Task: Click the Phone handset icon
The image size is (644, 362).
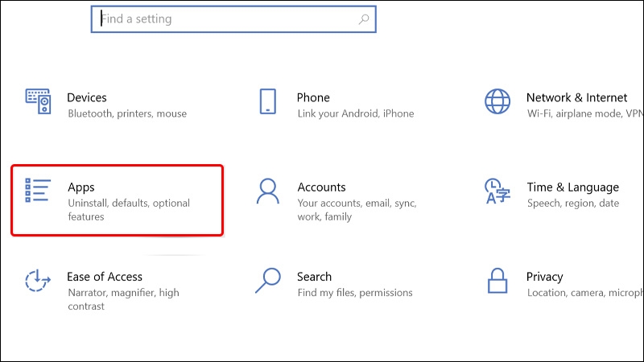Action: pyautogui.click(x=268, y=101)
